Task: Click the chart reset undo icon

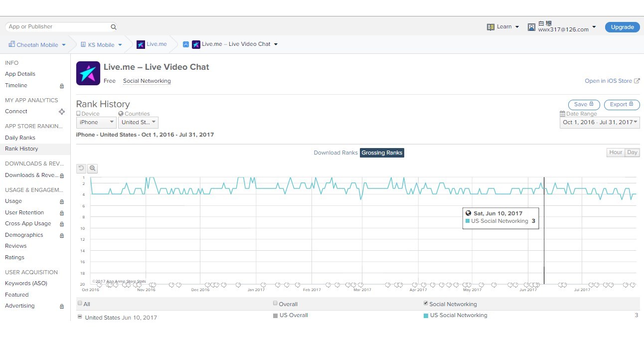Action: [x=81, y=168]
